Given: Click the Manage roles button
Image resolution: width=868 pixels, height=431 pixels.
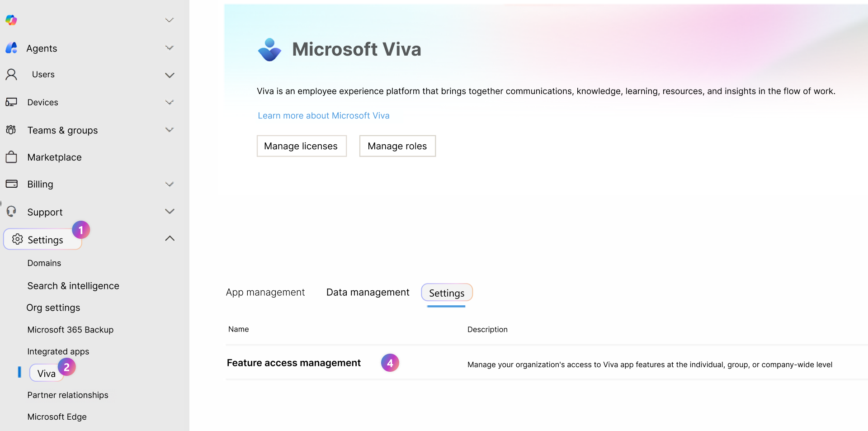Looking at the screenshot, I should (x=397, y=146).
